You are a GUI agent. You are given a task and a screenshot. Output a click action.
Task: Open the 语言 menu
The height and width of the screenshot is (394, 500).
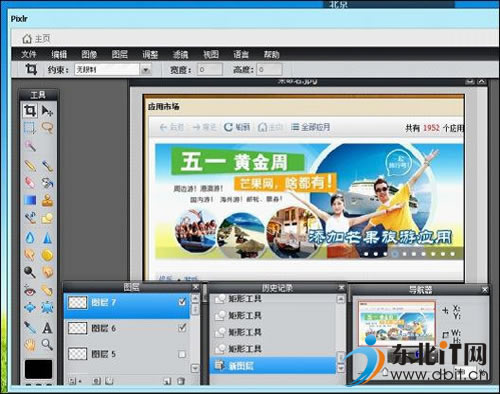click(x=241, y=54)
